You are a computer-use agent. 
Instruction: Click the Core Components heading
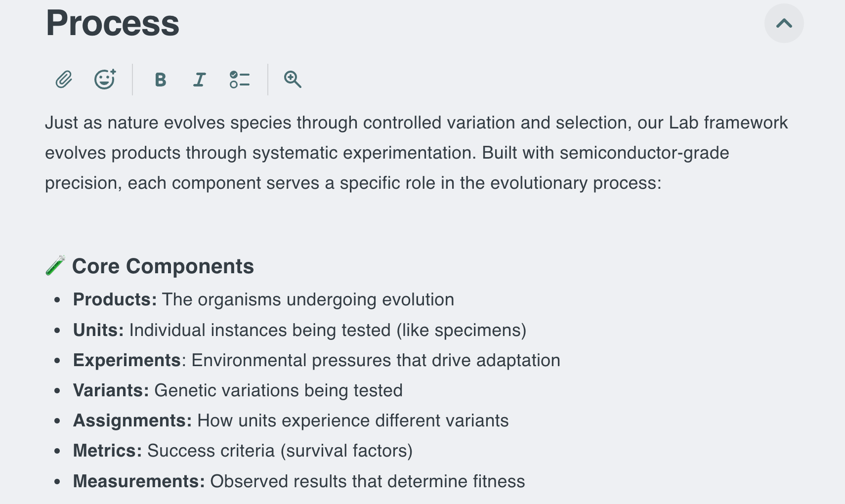tap(163, 266)
